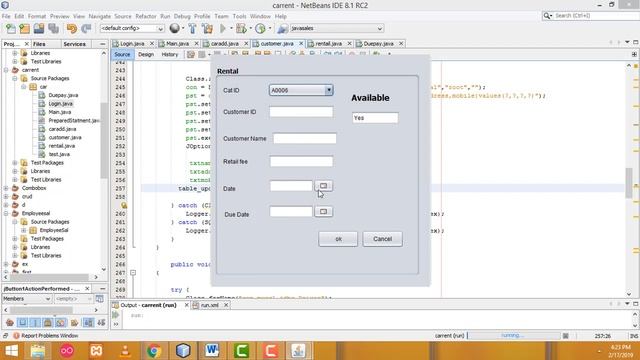Viewport: 640px width, 360px height.
Task: Open the Java app icon in the taskbar
Action: (x=298, y=351)
